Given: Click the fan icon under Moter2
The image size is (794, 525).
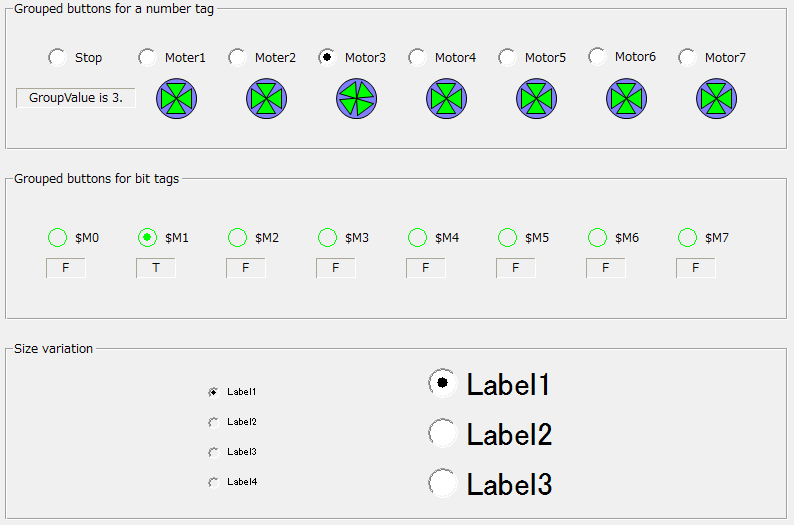Looking at the screenshot, I should pos(267,99).
